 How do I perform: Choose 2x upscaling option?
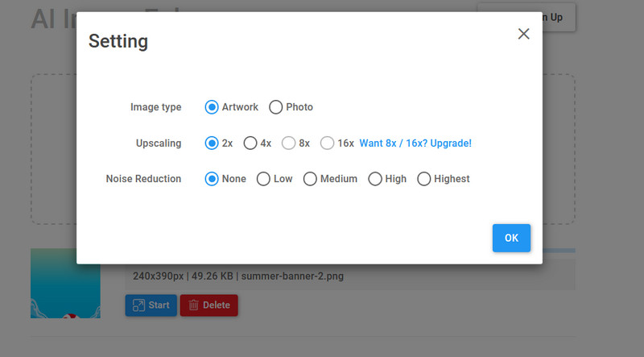213,143
